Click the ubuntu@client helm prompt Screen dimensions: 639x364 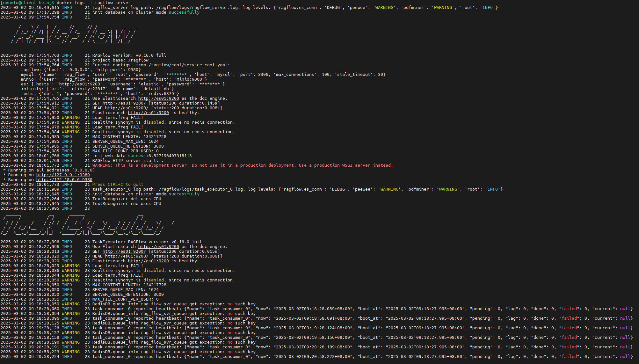tap(27, 3)
